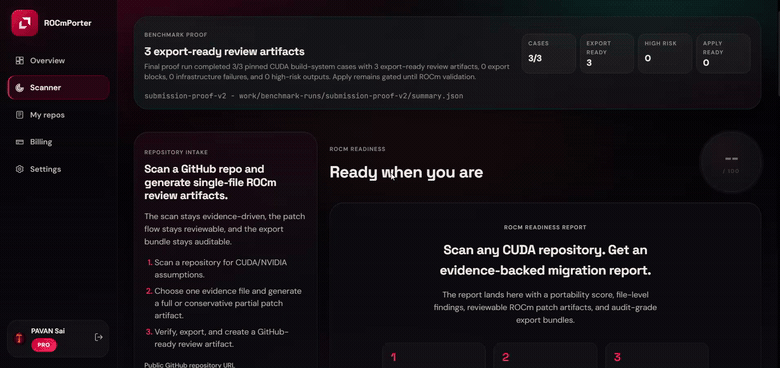Click 'REPOSITORY INTAKE' label
This screenshot has height=368, width=780.
coord(176,152)
